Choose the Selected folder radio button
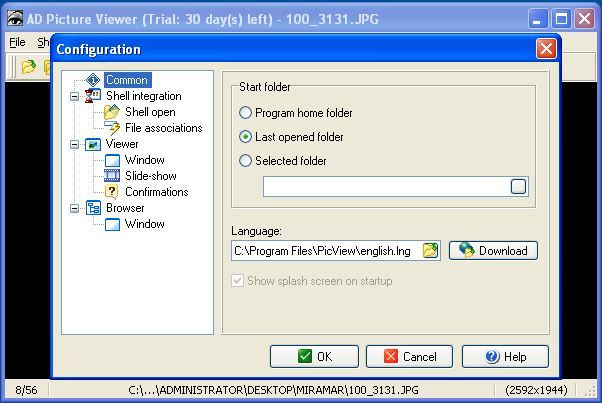 click(246, 161)
